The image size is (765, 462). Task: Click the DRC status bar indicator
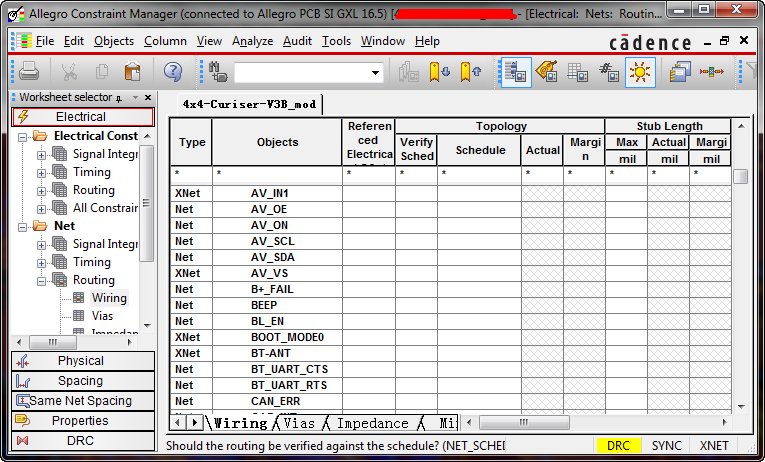click(618, 445)
